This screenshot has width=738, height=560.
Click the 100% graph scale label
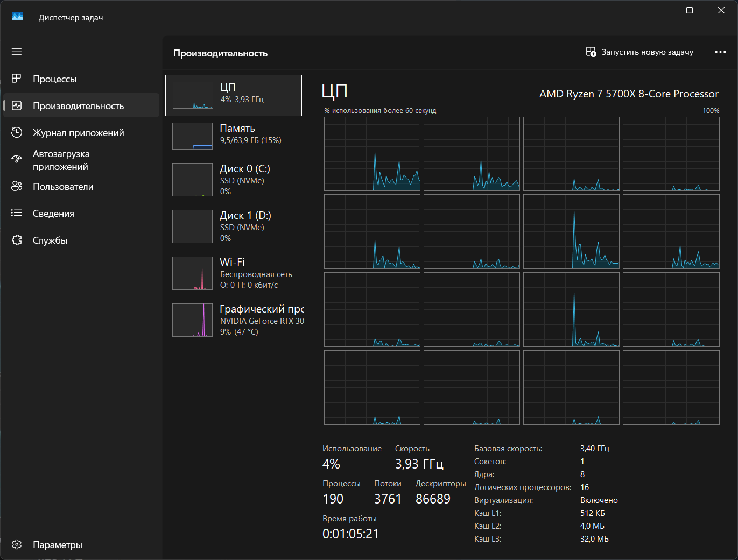[711, 110]
